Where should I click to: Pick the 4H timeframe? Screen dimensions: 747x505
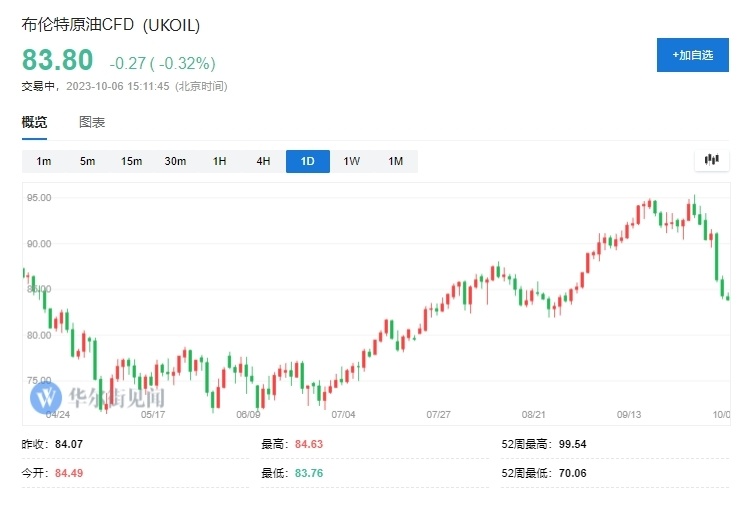coord(264,161)
